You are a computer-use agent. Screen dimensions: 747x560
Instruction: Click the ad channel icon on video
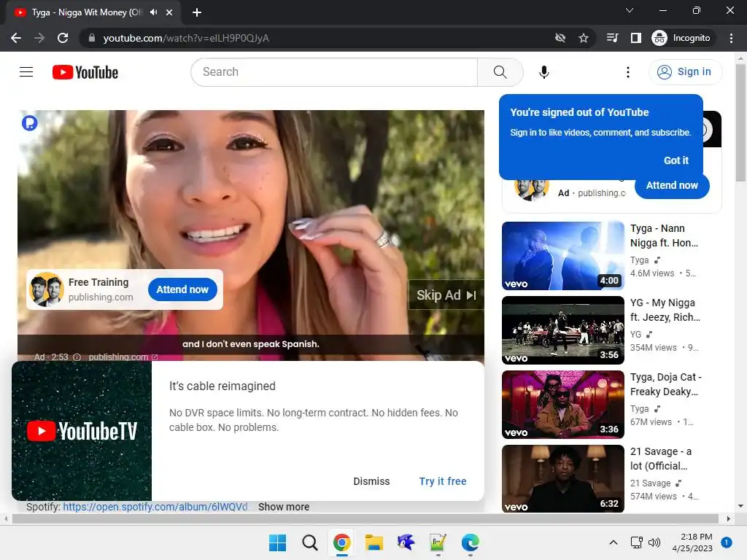click(x=29, y=123)
